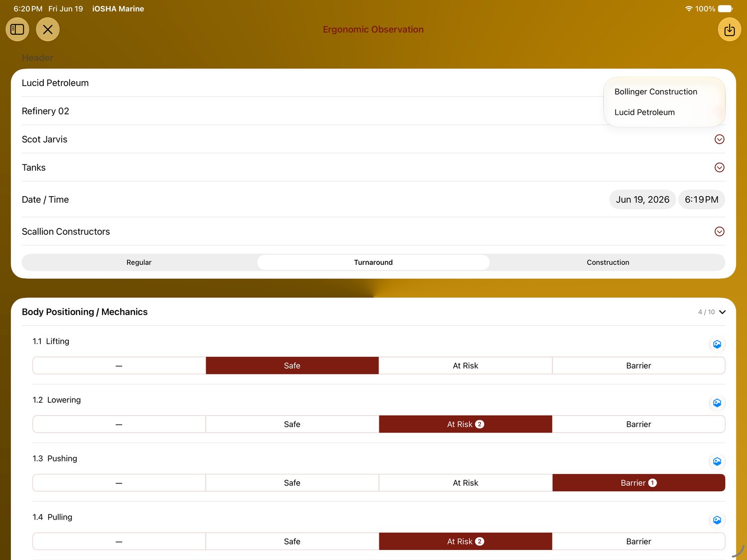
Task: Mark 1.3 Pushing as At Risk
Action: click(x=466, y=483)
